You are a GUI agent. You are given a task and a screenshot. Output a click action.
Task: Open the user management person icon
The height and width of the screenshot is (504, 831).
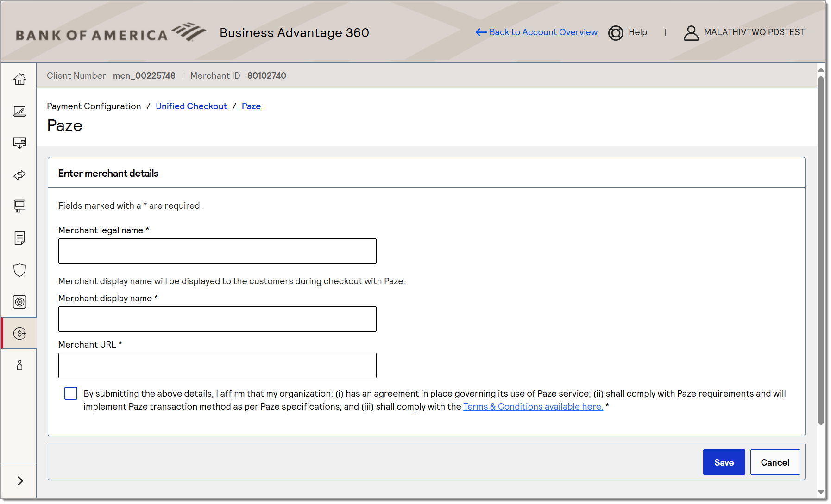point(19,365)
